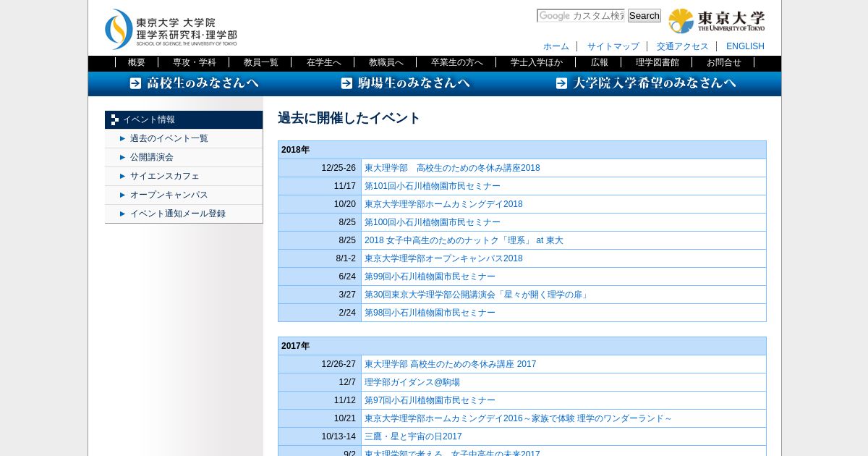Click the arrow icon beside 大学院入学希望のみなさんへ
Screen dimensions: 868x456
pyautogui.click(x=561, y=83)
